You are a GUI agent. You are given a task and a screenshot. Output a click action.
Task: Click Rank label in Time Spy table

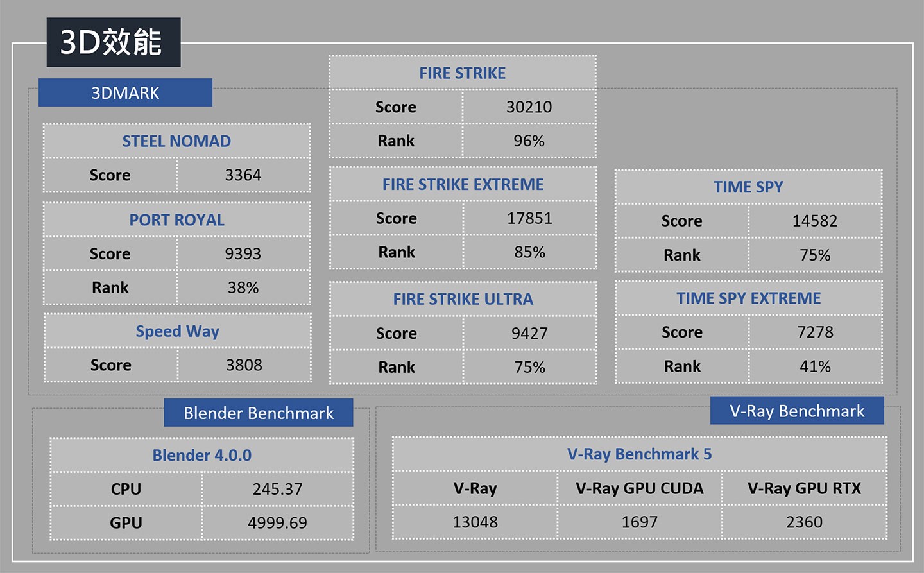pos(682,255)
